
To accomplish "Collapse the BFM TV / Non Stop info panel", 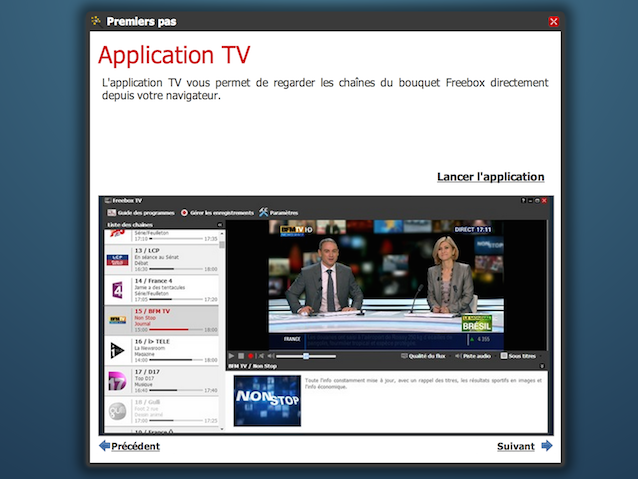I will click(542, 366).
